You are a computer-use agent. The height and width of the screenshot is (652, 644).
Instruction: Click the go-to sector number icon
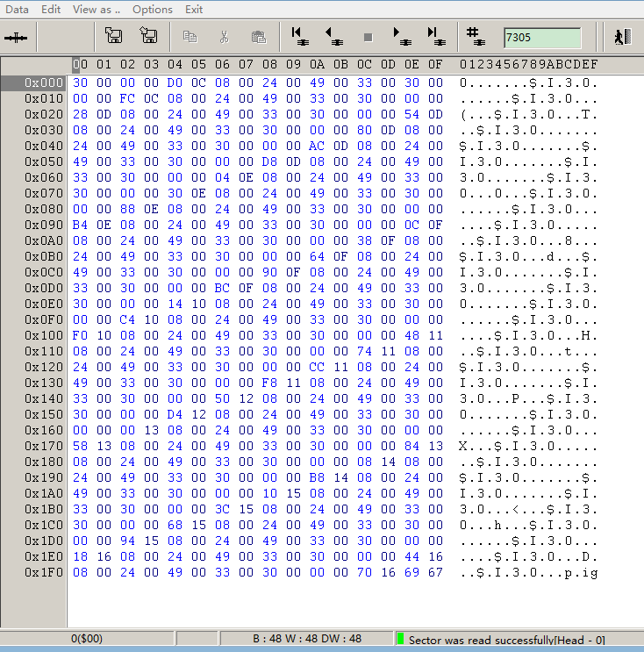click(x=476, y=37)
